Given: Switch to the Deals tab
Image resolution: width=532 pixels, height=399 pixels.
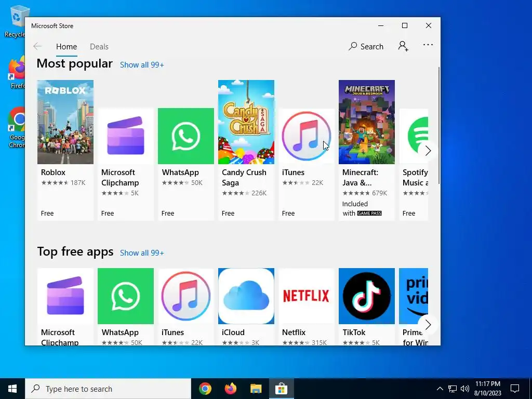Looking at the screenshot, I should [99, 46].
